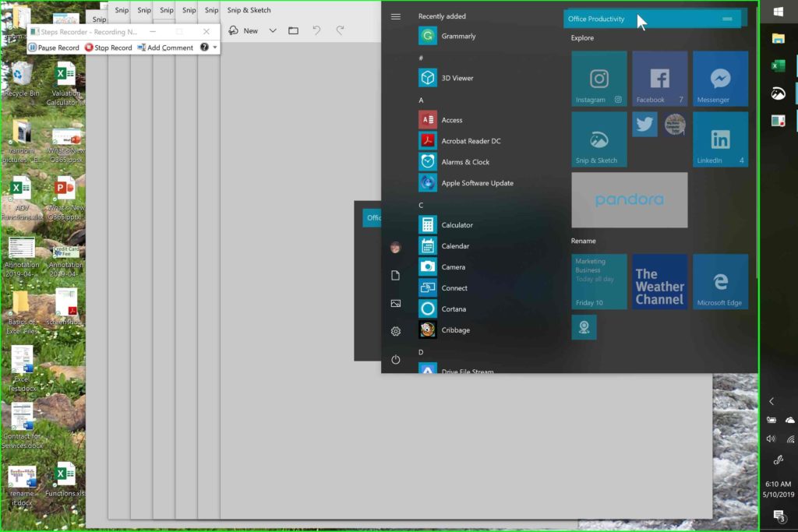Open Alarms & Clock app
The height and width of the screenshot is (532, 798).
[x=454, y=162]
